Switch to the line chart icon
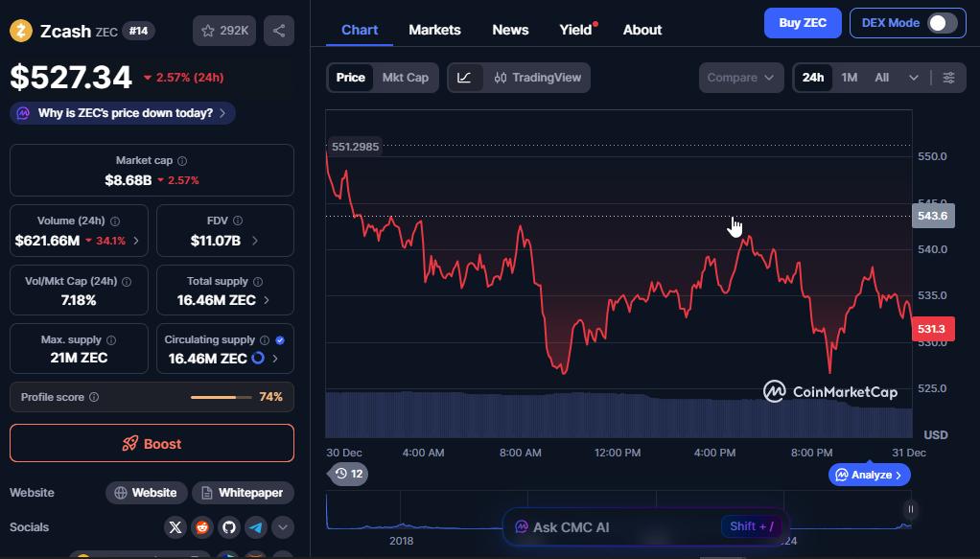The height and width of the screenshot is (559, 980). [465, 78]
